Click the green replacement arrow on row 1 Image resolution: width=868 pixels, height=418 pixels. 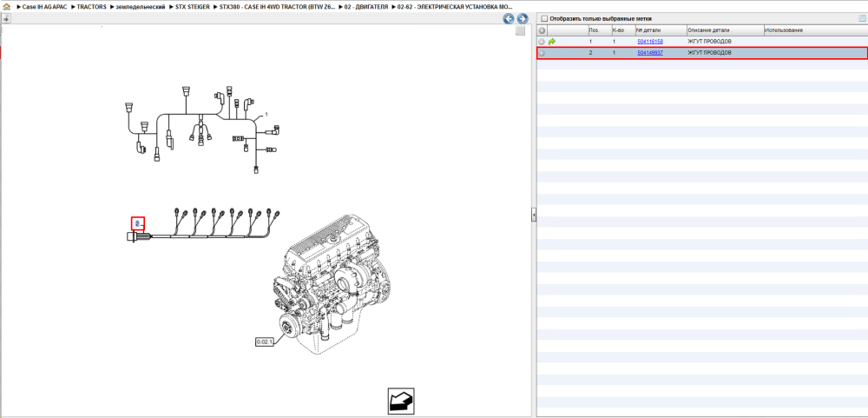tap(552, 42)
